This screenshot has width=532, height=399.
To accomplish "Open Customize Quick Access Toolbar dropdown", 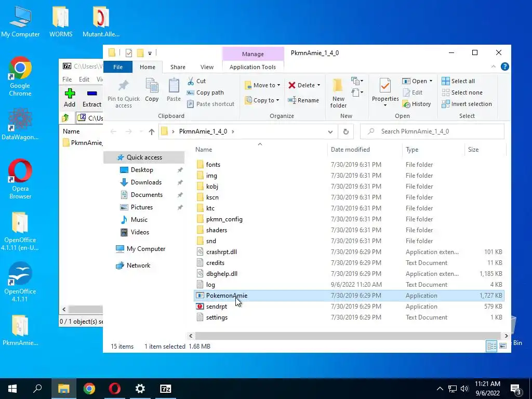I will click(150, 54).
